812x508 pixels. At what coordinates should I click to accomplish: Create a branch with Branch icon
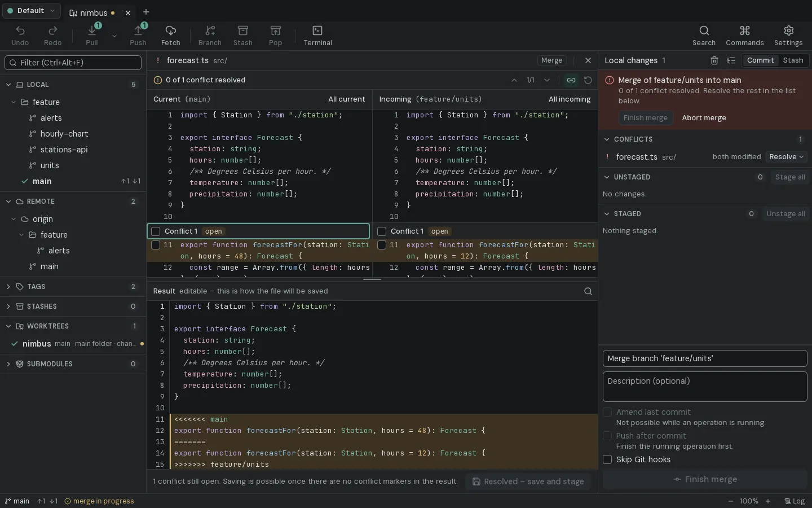click(x=210, y=36)
